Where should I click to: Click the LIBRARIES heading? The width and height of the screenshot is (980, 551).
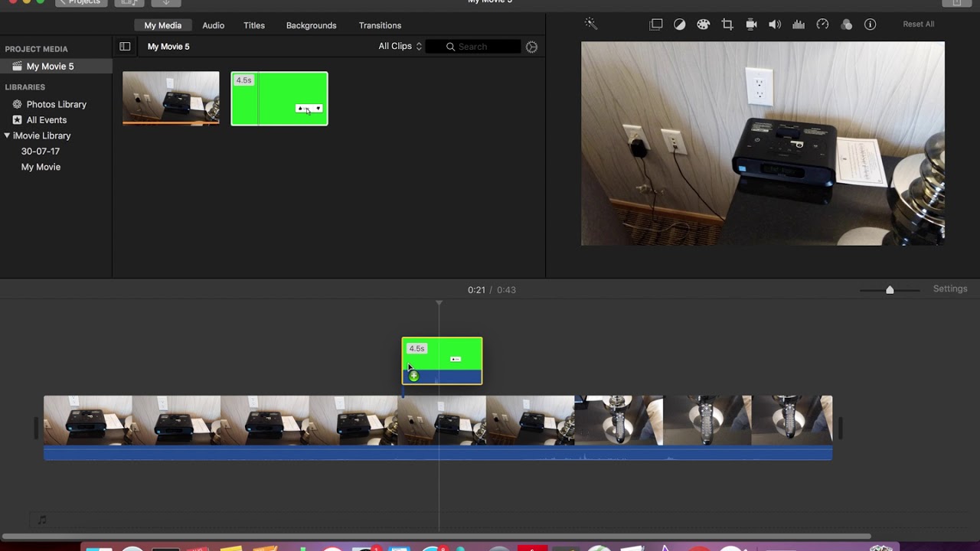coord(25,87)
